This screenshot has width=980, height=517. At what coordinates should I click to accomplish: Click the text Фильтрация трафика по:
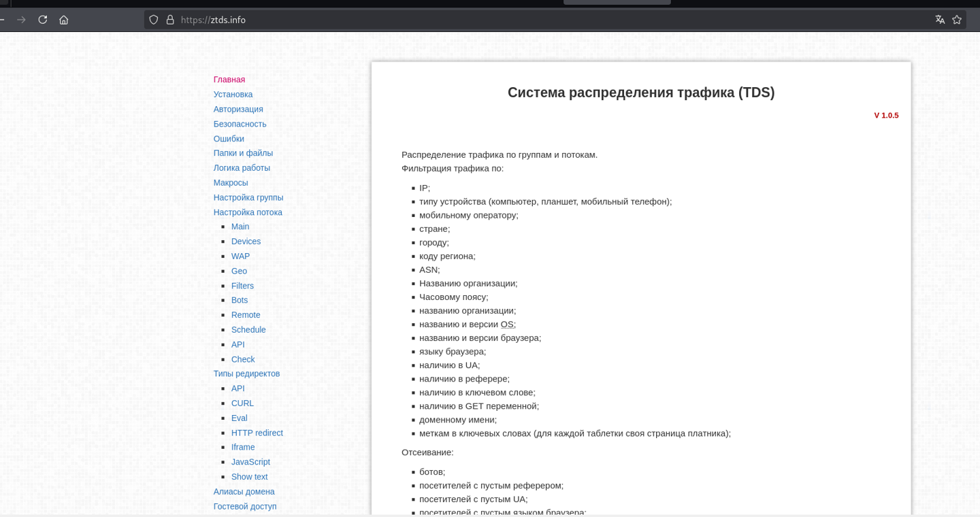[453, 168]
